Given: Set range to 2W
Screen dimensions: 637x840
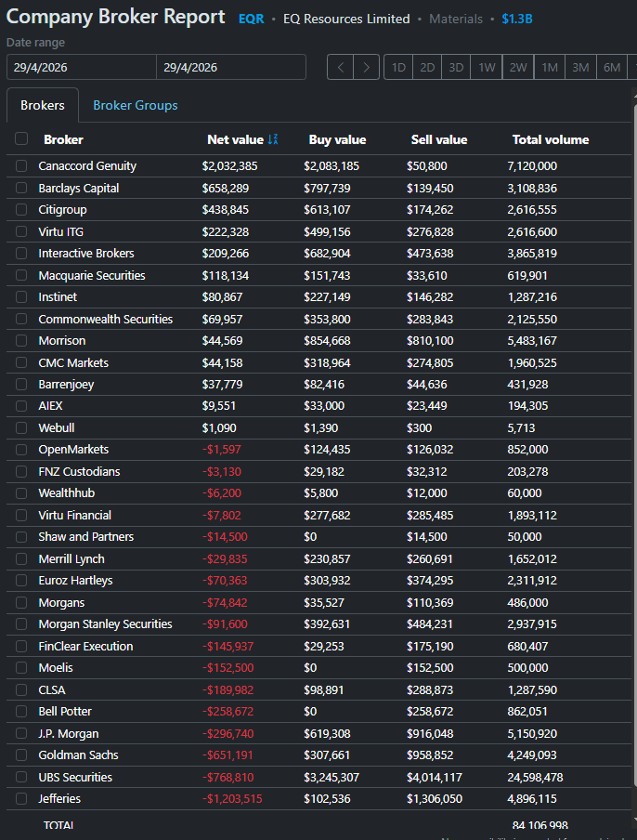Looking at the screenshot, I should pyautogui.click(x=518, y=68).
